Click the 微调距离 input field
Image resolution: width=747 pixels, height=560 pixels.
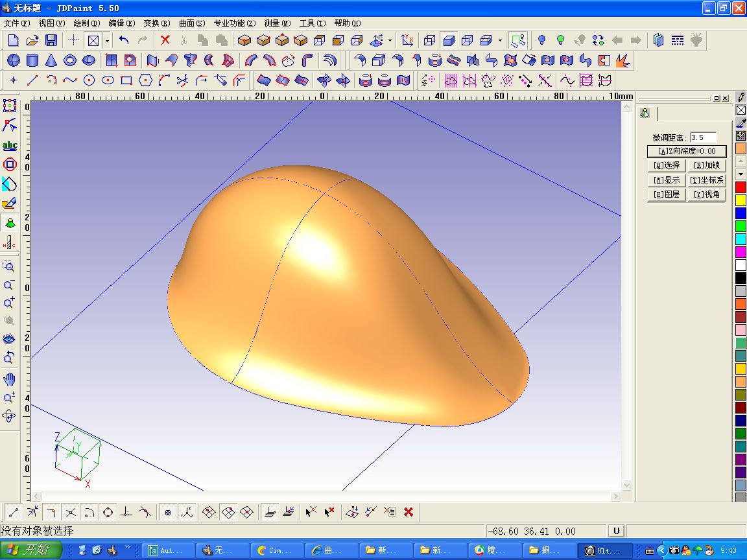click(703, 137)
